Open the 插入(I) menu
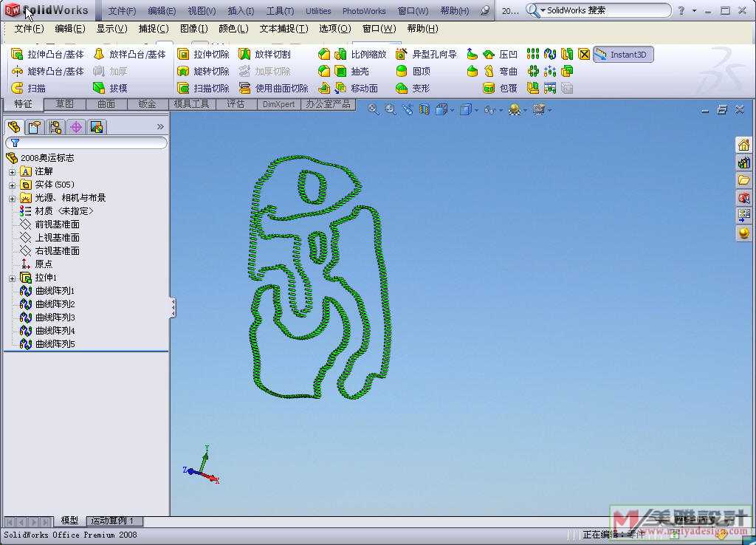The height and width of the screenshot is (545, 756). tap(241, 10)
